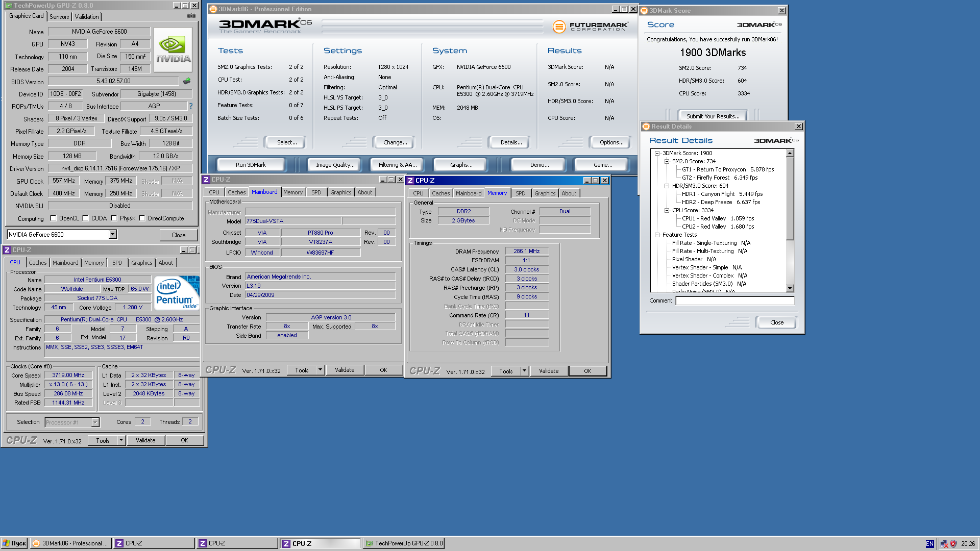Click the red security shield tray icon

click(x=953, y=544)
